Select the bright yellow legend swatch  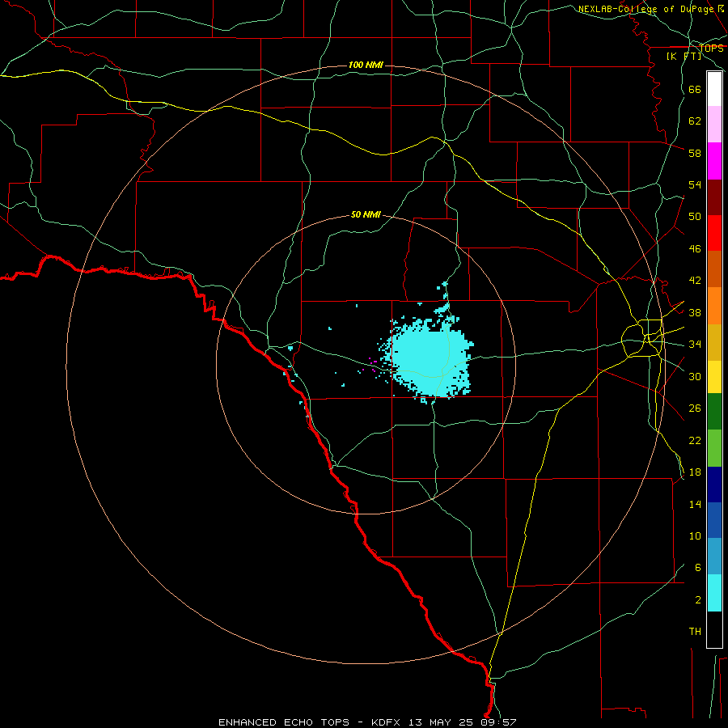click(714, 376)
